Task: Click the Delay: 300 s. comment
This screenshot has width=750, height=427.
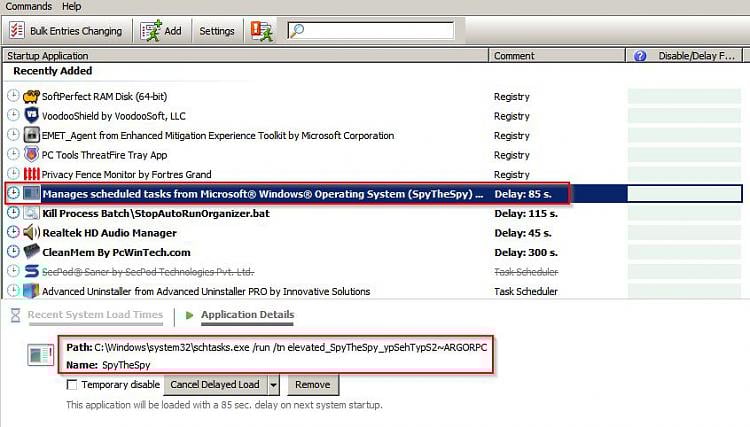Action: pyautogui.click(x=526, y=252)
